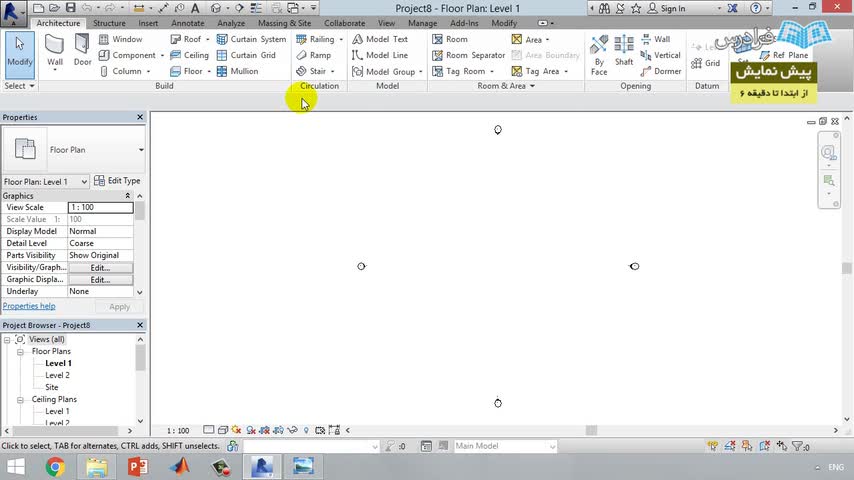Open File Explorer from the taskbar

point(96,467)
